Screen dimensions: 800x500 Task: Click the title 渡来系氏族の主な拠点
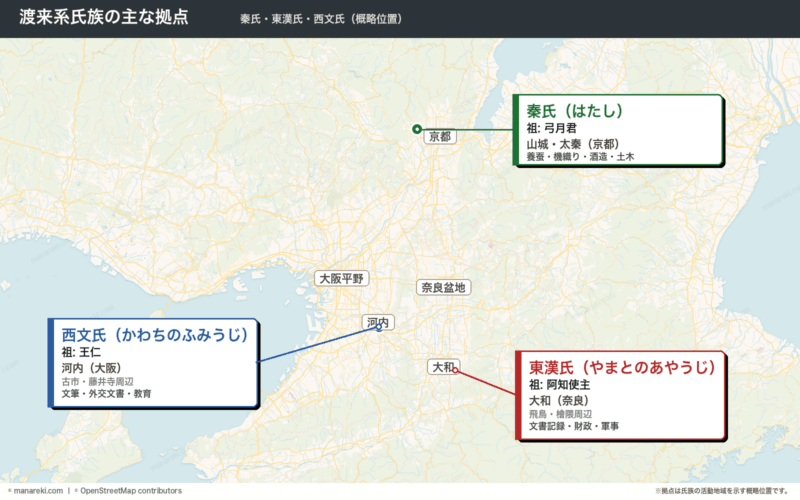click(104, 17)
